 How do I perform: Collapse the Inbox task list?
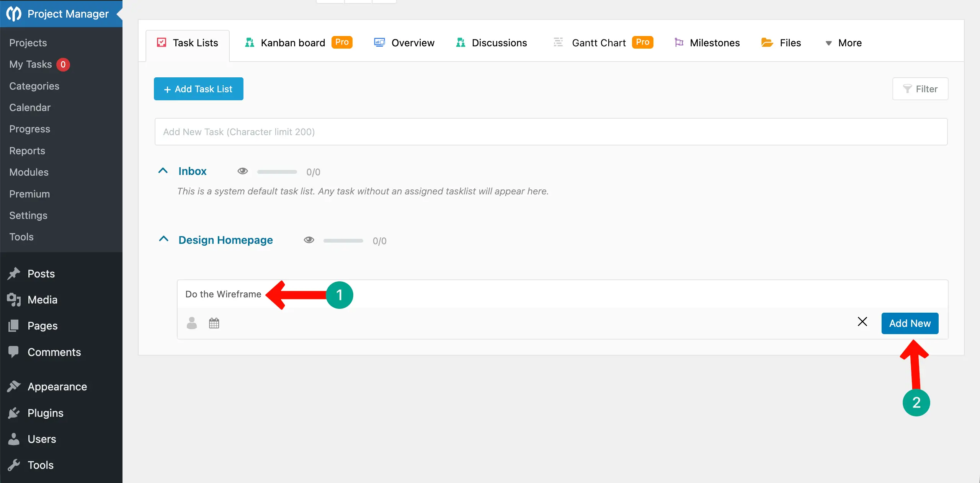click(163, 171)
